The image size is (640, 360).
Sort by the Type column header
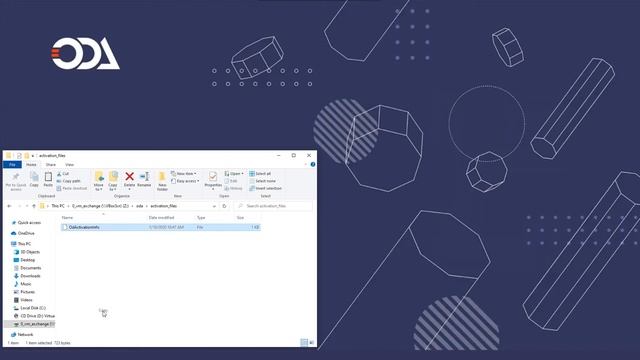(201, 218)
